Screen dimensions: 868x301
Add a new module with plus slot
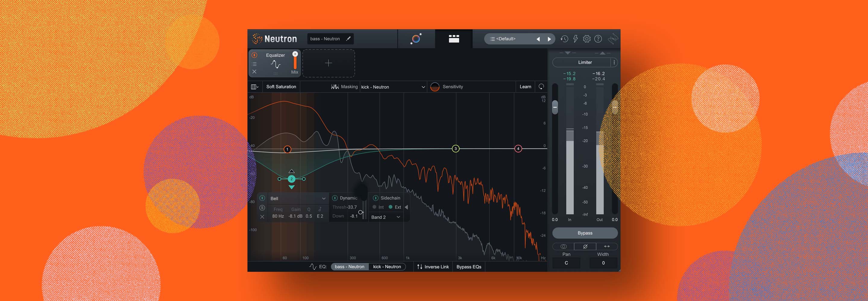(329, 63)
